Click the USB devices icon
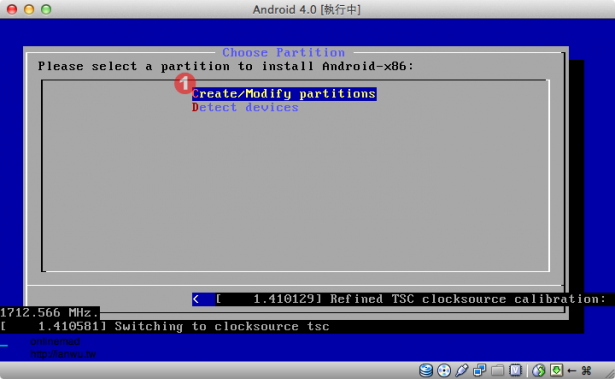This screenshot has width=615, height=379. (462, 370)
